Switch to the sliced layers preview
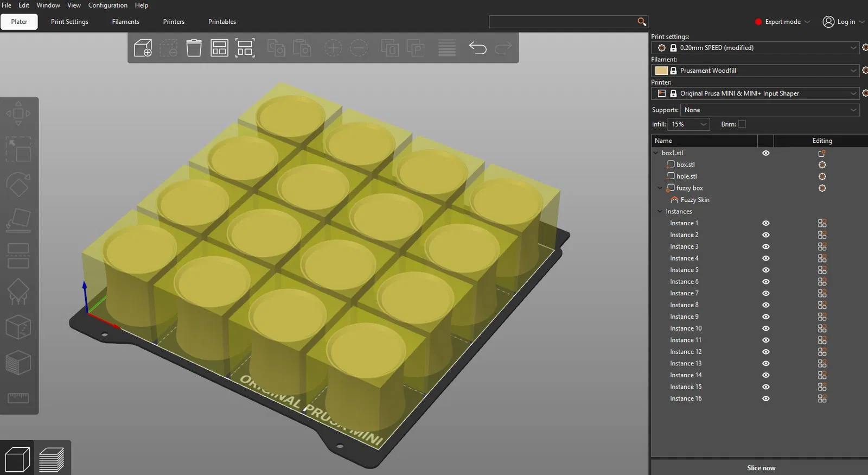This screenshot has width=868, height=475. pyautogui.click(x=52, y=459)
